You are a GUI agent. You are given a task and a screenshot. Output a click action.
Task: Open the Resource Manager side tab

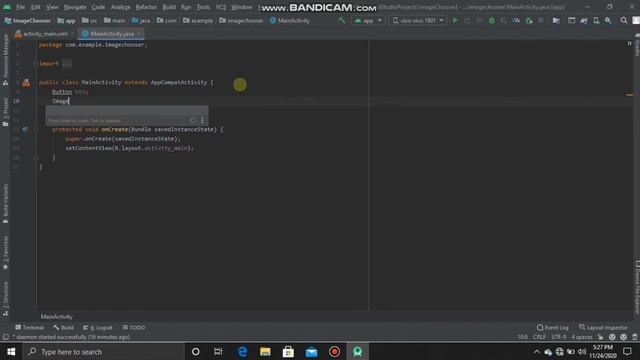[5, 59]
